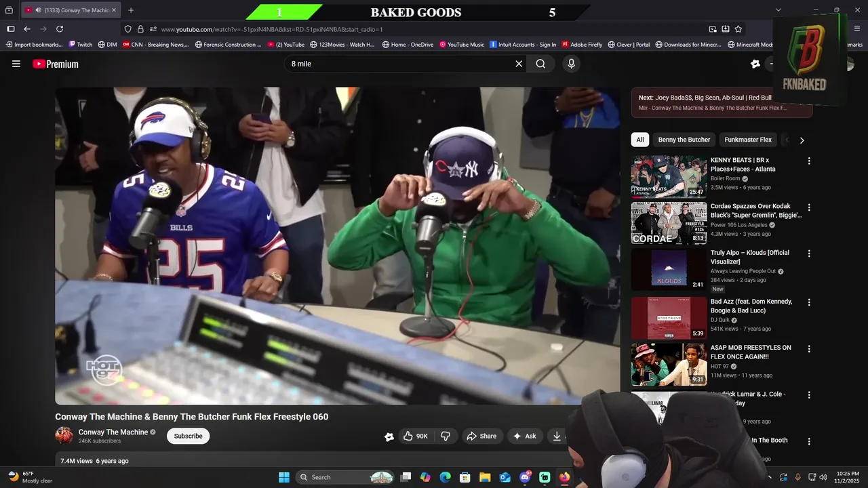Open the Conway The Machine channel name

[x=113, y=432]
